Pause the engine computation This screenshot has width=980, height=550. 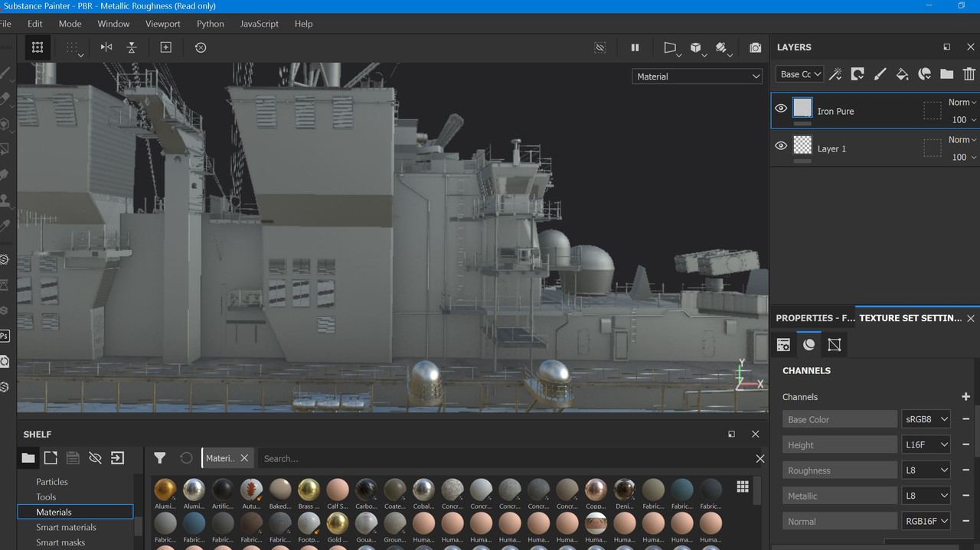(x=635, y=47)
